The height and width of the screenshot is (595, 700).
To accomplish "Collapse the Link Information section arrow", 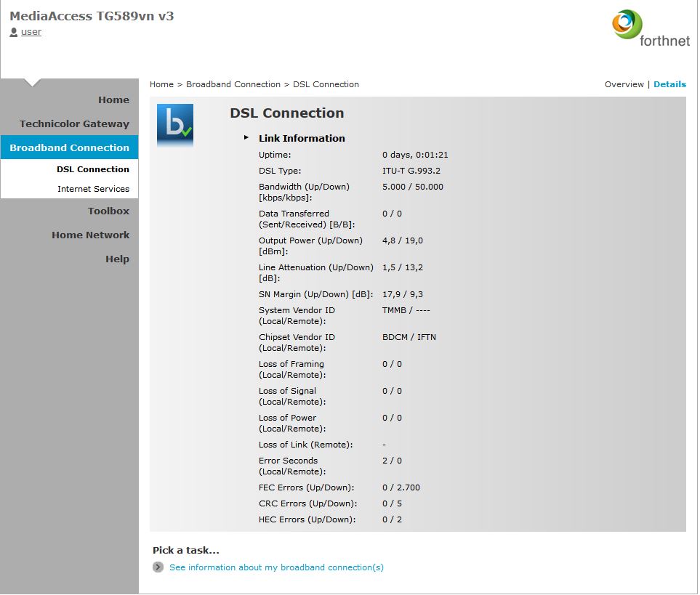I will pos(246,138).
